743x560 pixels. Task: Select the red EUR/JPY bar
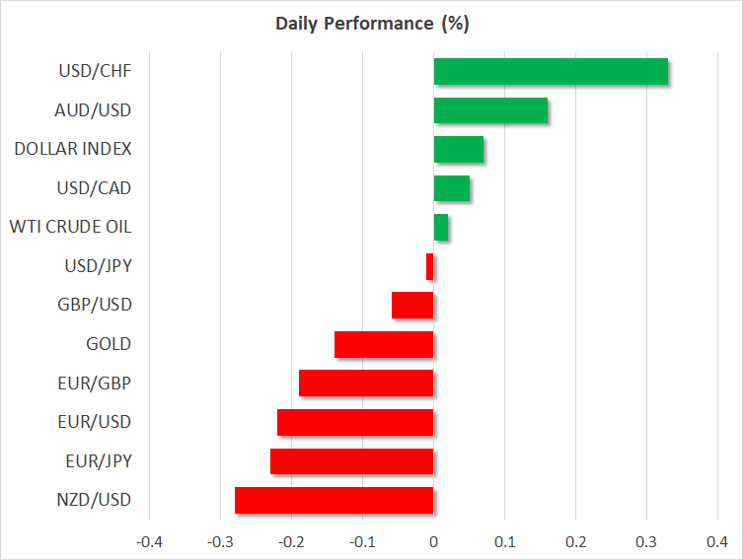pos(352,461)
